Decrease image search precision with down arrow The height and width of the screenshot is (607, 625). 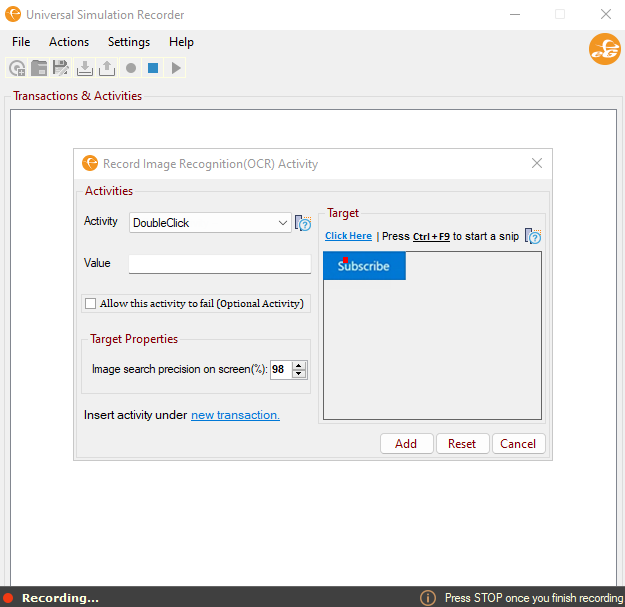298,374
